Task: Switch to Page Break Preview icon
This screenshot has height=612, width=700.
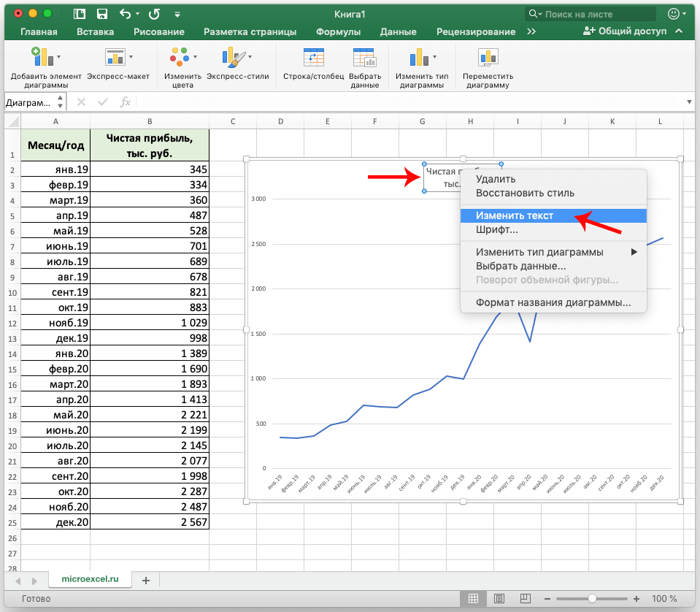Action: point(526,598)
